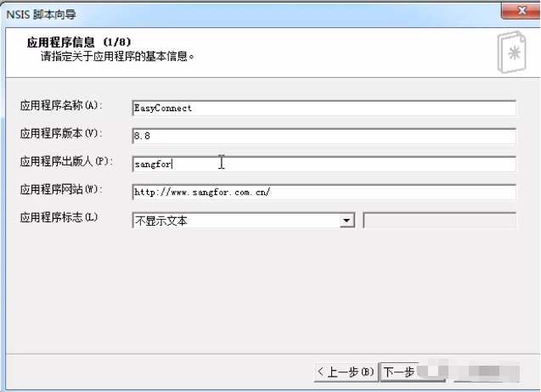This screenshot has width=541, height=392.
Task: Click the application version field showing 8.8
Action: point(324,137)
